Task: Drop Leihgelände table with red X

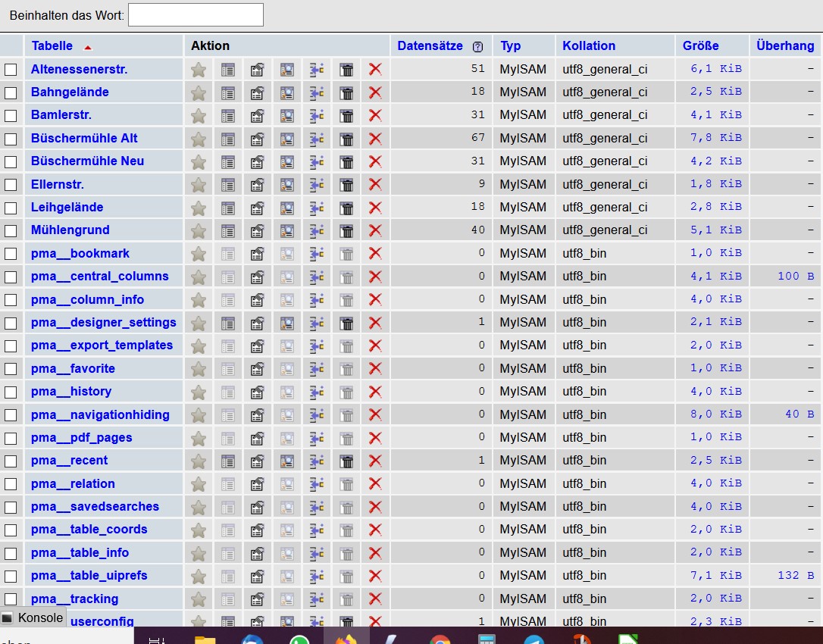Action: tap(375, 208)
